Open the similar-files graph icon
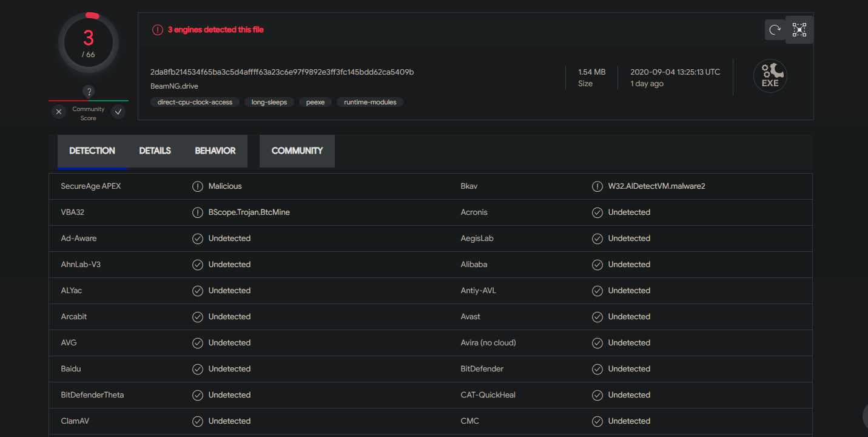The image size is (868, 437). pyautogui.click(x=799, y=30)
